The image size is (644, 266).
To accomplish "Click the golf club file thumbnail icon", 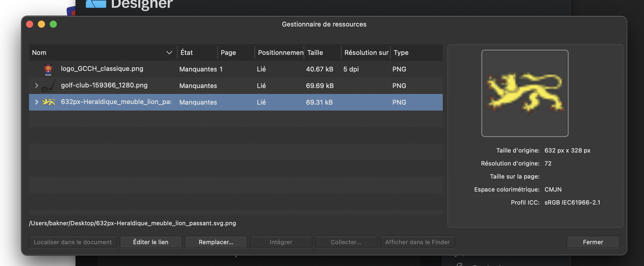I will point(48,85).
